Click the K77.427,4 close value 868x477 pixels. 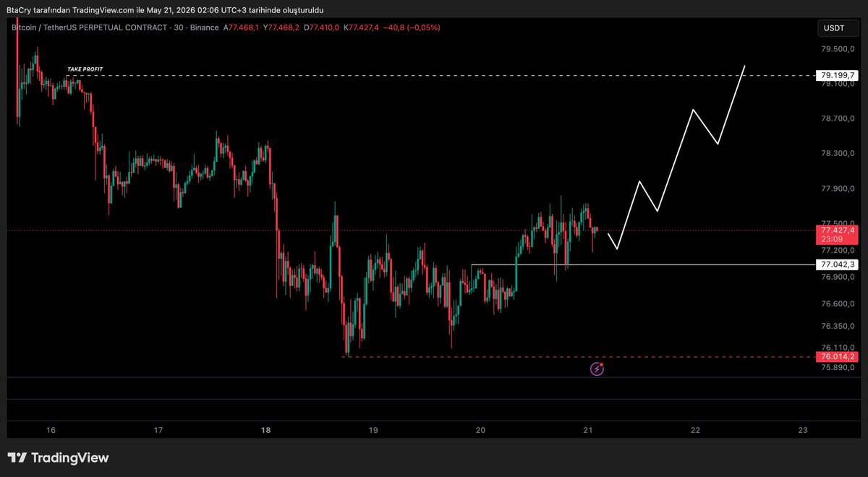[362, 27]
